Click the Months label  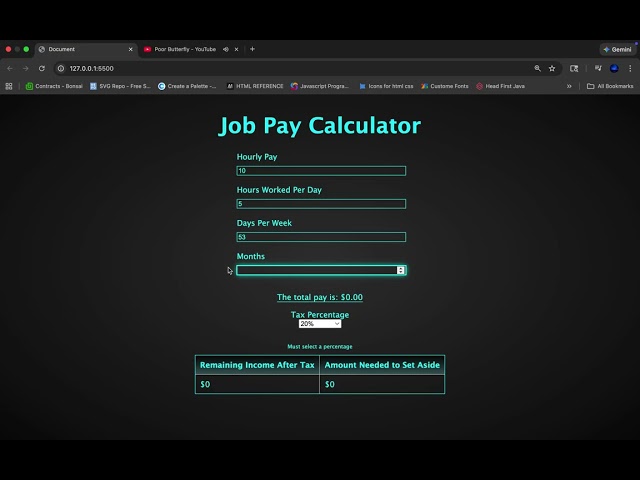pos(251,256)
